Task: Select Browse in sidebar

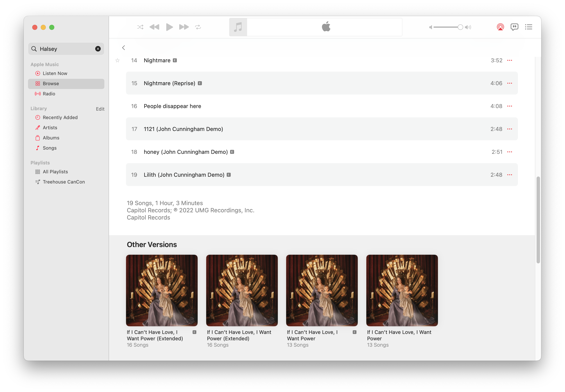Action: (x=66, y=83)
